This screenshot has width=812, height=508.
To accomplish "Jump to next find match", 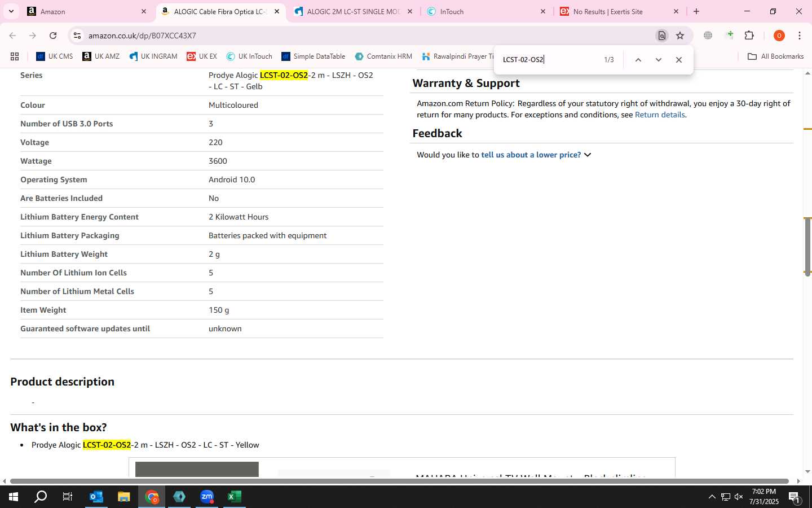I will [658, 60].
